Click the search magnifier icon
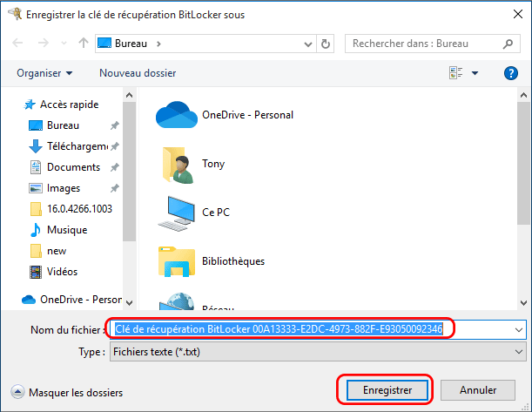This screenshot has width=532, height=412. [508, 44]
